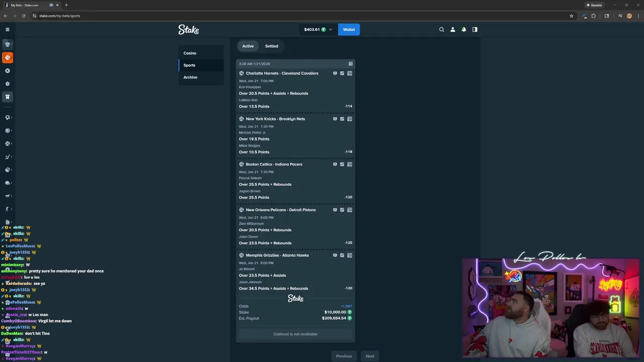The height and width of the screenshot is (362, 644).
Task: Open the Casino cards icon in sidebar
Action: pos(7,44)
